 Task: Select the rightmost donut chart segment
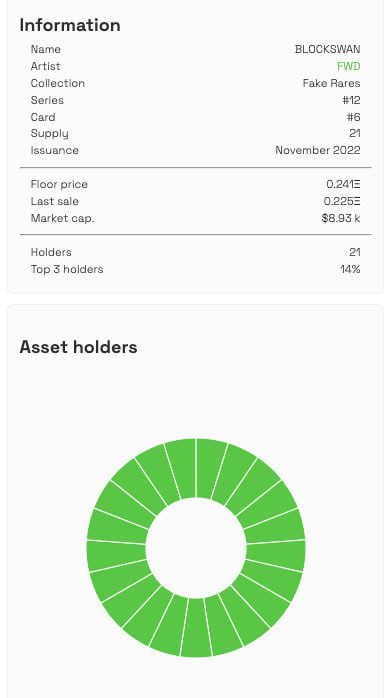click(x=276, y=555)
